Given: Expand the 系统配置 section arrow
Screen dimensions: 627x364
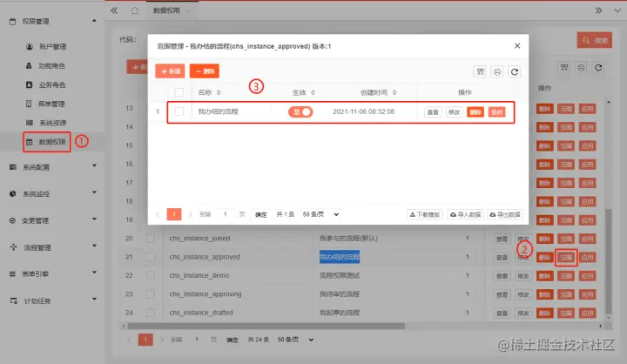Looking at the screenshot, I should (x=94, y=165).
